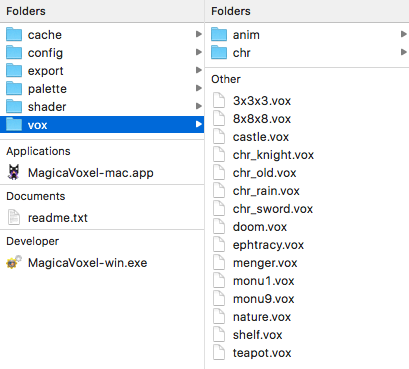Select the MagicaVoxel-mac.app label
The image size is (409, 369).
pos(91,173)
